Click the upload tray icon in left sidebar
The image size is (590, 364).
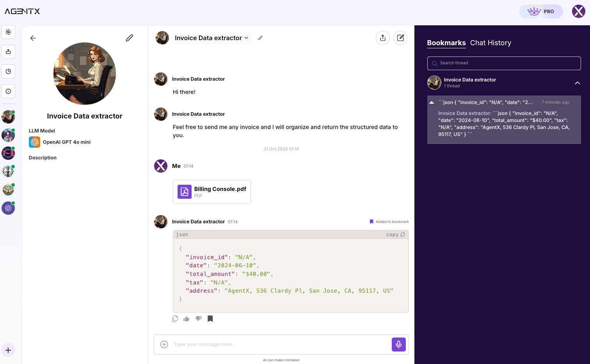coord(8,52)
